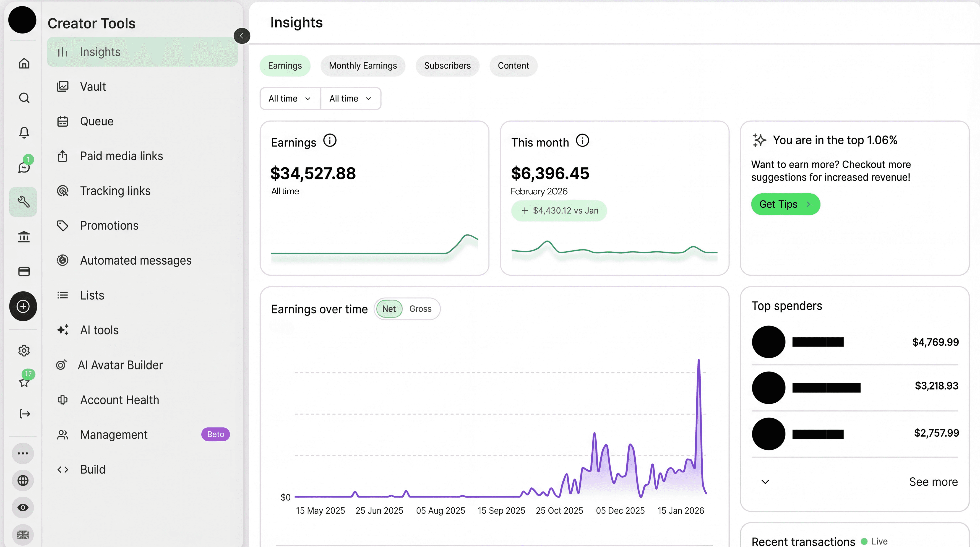Open the second All time period dropdown
This screenshot has height=547, width=980.
point(350,98)
